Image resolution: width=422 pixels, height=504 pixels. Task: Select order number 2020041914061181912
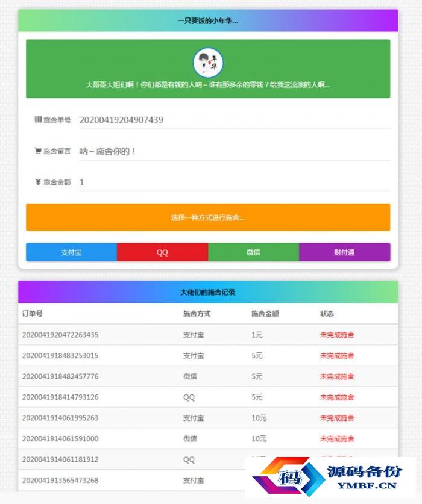click(x=60, y=459)
